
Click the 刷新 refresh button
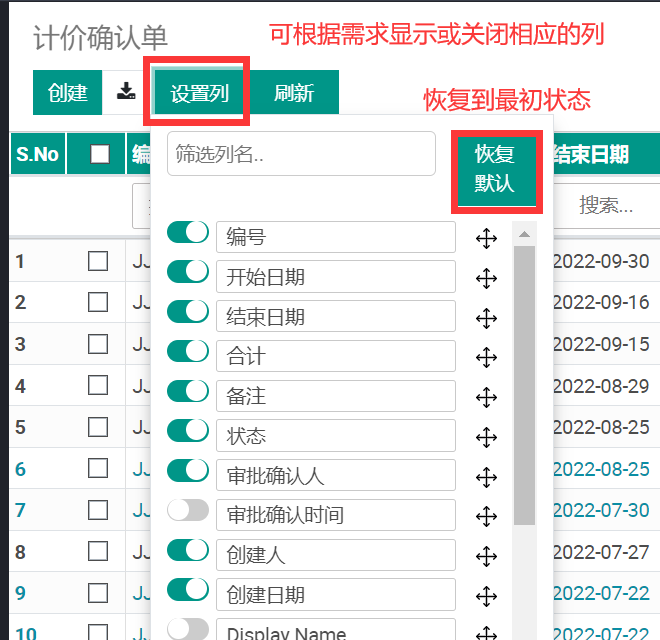point(294,94)
